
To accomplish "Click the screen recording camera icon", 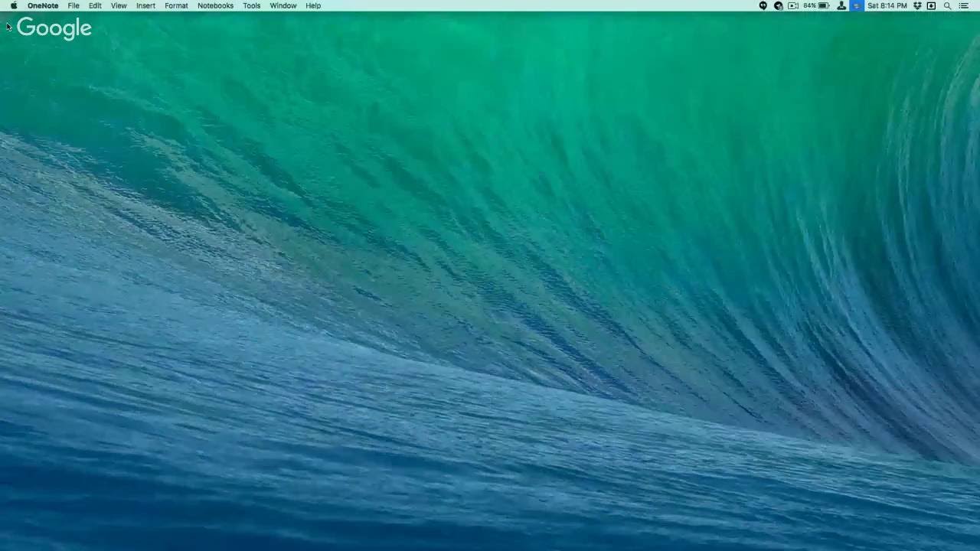I will (x=793, y=5).
